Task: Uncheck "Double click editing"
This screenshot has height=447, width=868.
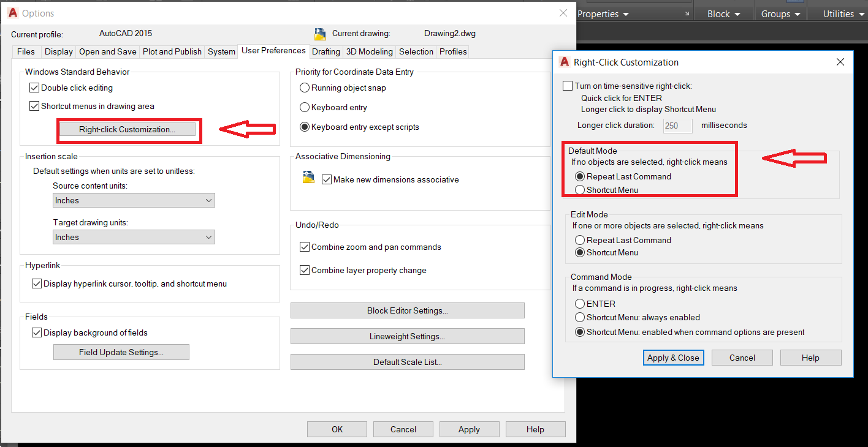Action: 34,88
